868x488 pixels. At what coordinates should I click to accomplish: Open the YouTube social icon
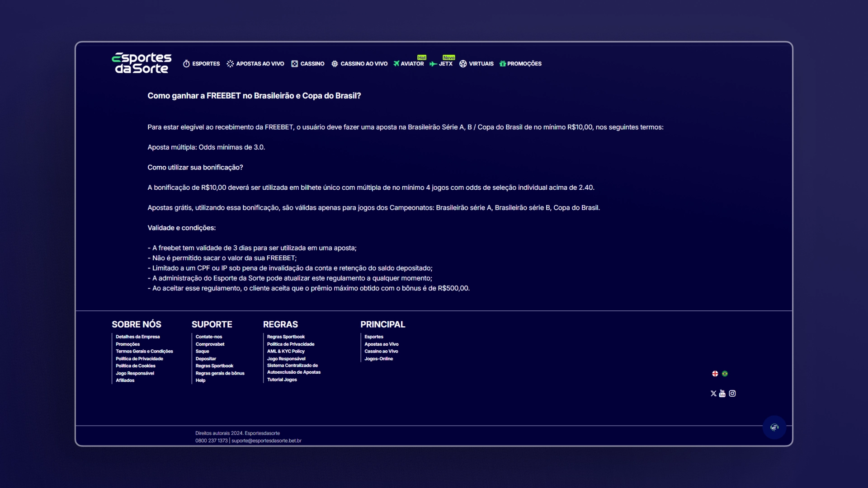(722, 394)
